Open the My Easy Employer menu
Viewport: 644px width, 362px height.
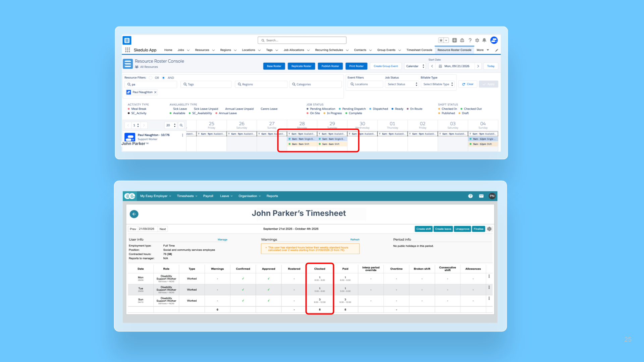156,196
